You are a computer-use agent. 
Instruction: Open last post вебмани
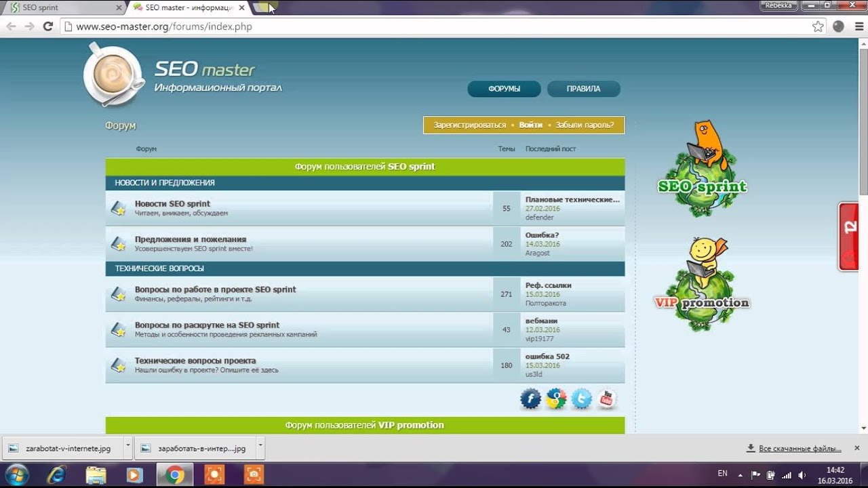pos(541,321)
